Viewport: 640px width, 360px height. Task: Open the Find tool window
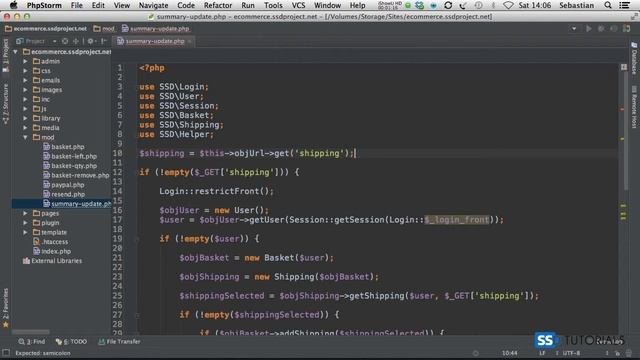[32, 342]
